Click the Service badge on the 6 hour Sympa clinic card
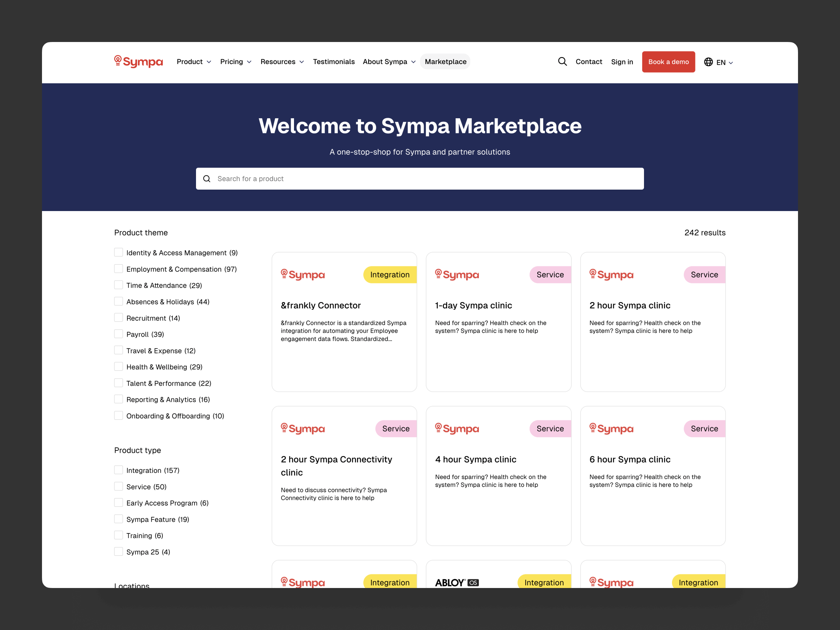The width and height of the screenshot is (840, 630). (705, 428)
